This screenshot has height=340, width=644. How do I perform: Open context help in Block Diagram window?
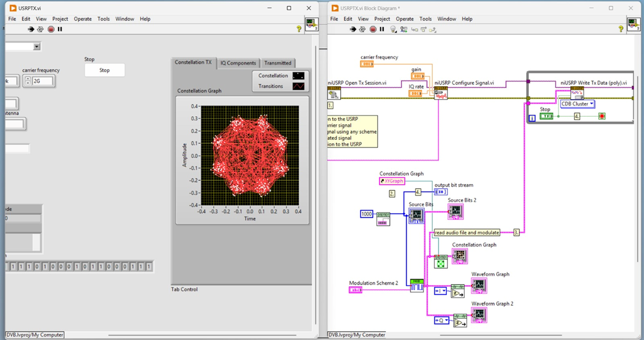(x=621, y=29)
